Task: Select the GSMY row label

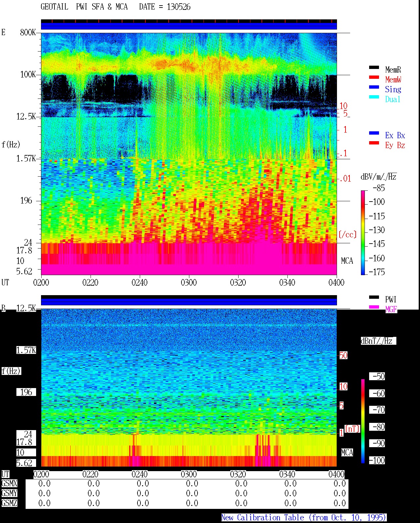Action: (9, 493)
